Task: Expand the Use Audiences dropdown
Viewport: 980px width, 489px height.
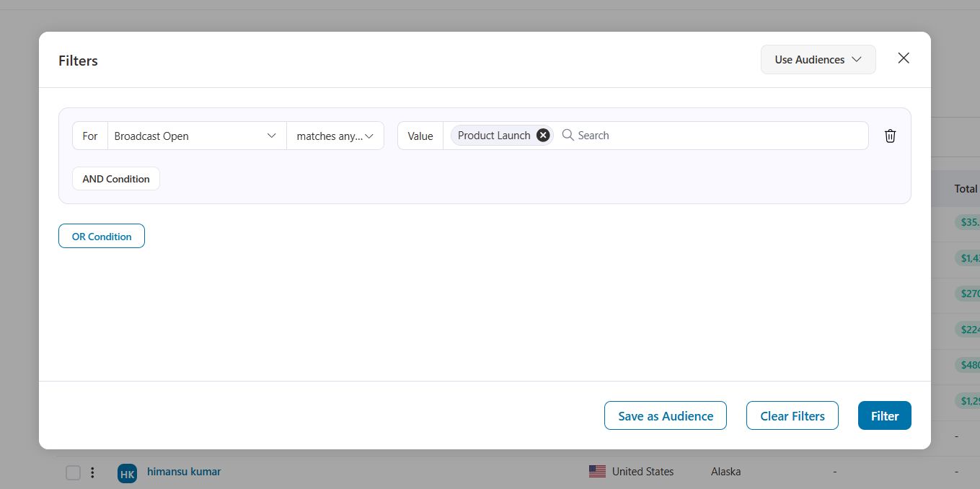Action: 818,60
